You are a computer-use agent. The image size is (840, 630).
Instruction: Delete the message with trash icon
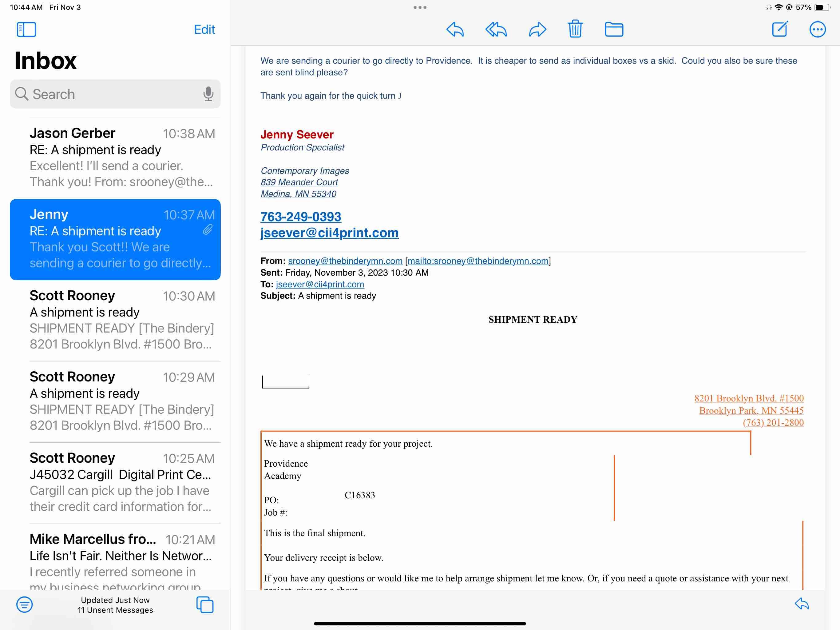(x=575, y=29)
